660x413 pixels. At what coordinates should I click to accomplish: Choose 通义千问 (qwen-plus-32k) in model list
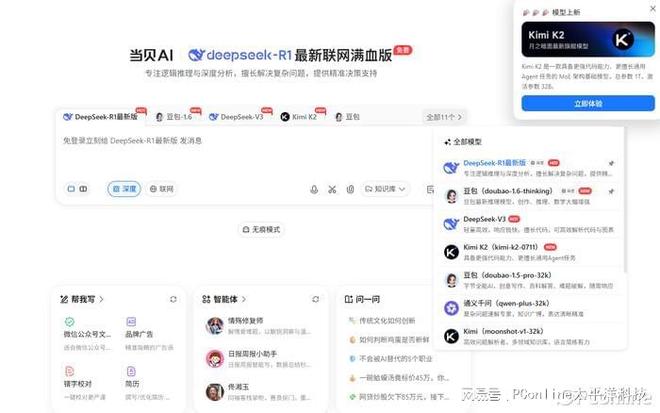[529, 308]
